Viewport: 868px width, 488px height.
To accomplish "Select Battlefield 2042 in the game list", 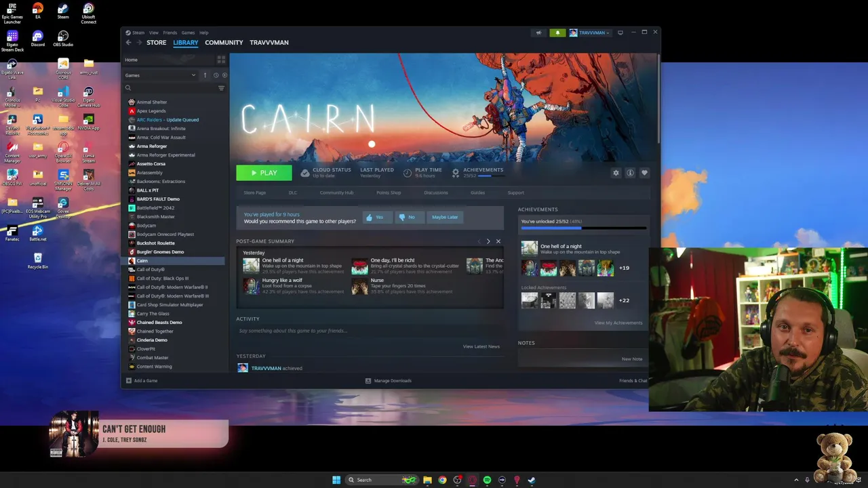I will [155, 208].
